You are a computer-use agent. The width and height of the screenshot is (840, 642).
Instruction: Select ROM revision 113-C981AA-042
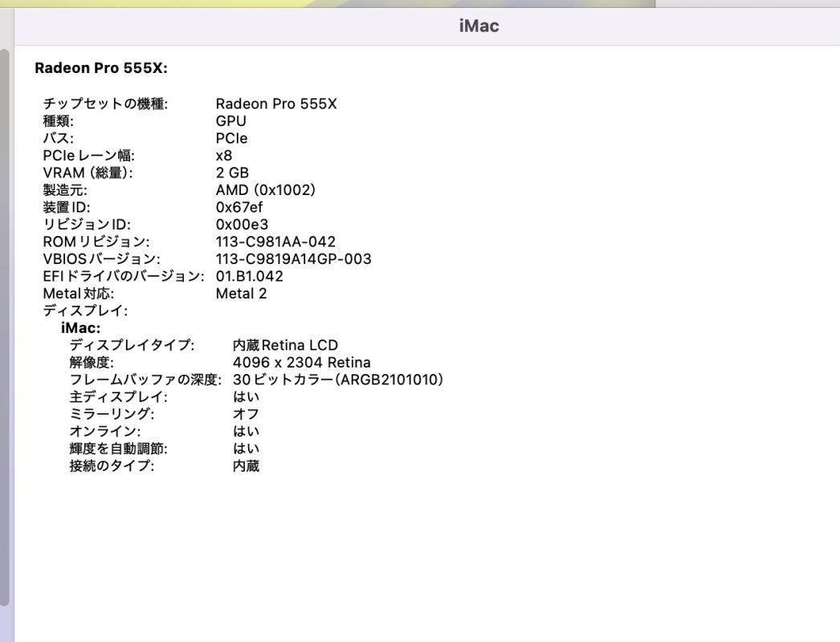276,242
